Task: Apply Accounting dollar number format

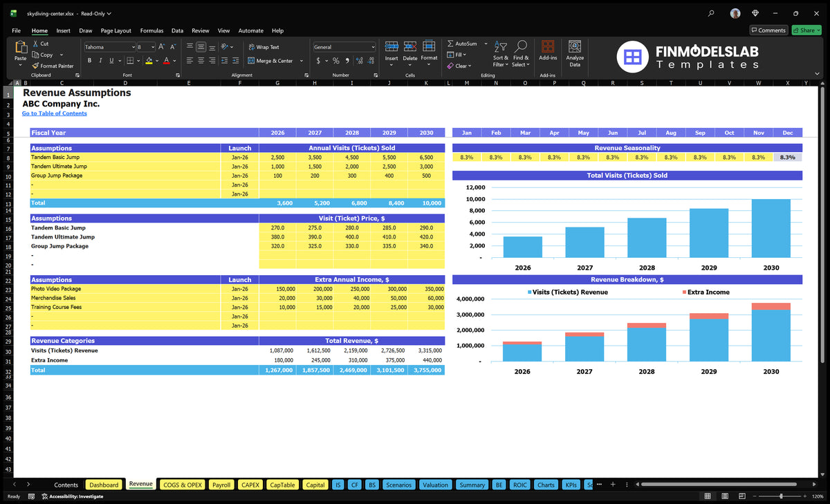Action: (x=318, y=61)
